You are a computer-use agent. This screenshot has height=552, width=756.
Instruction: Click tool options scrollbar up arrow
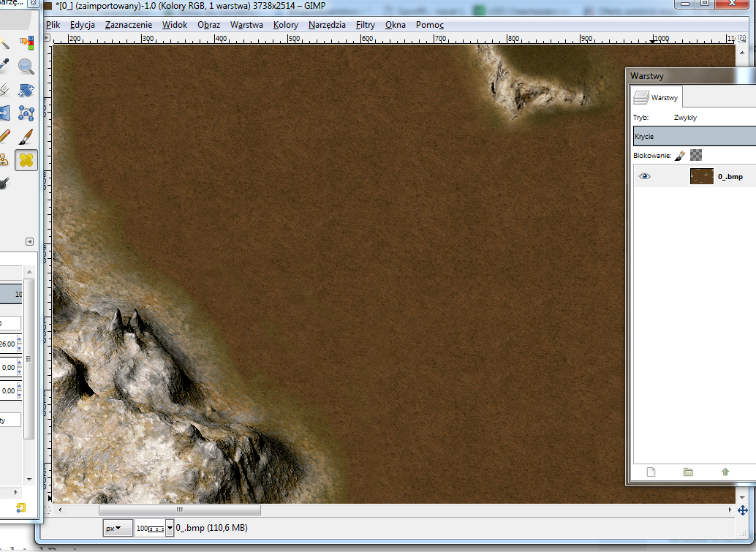[29, 273]
